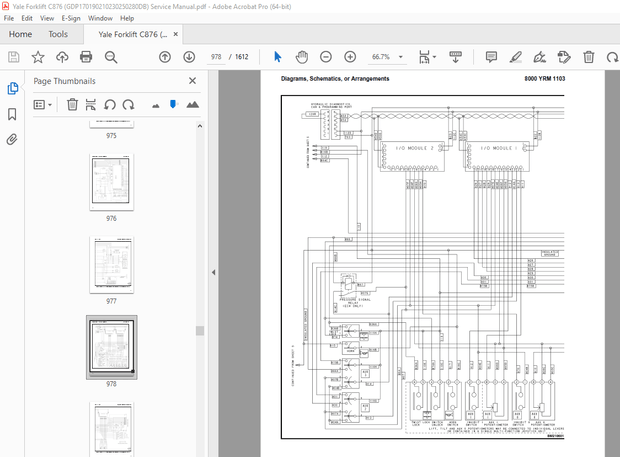Close the Page Thumbnails panel
Image resolution: width=620 pixels, height=457 pixels.
193,81
